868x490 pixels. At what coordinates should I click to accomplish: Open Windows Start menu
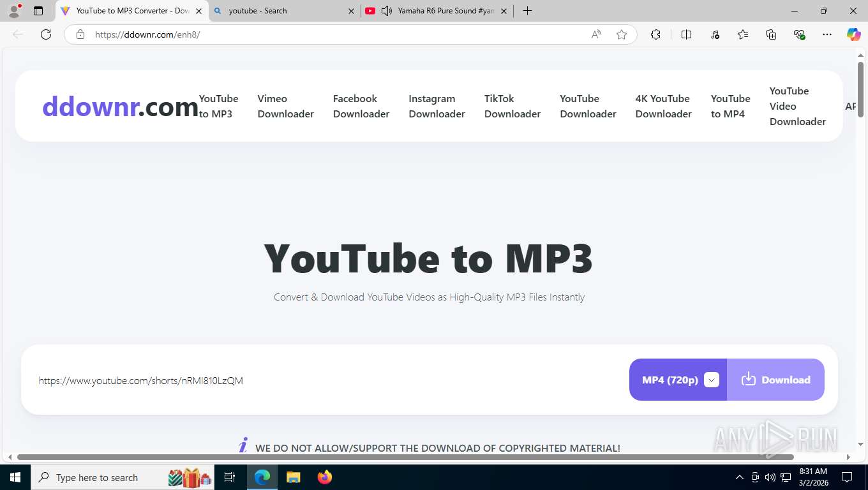[15, 477]
